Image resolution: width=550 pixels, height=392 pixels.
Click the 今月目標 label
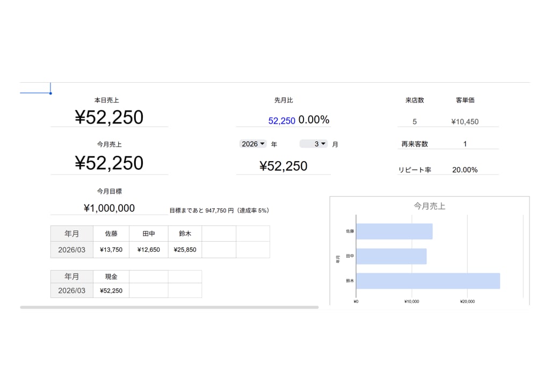[110, 192]
